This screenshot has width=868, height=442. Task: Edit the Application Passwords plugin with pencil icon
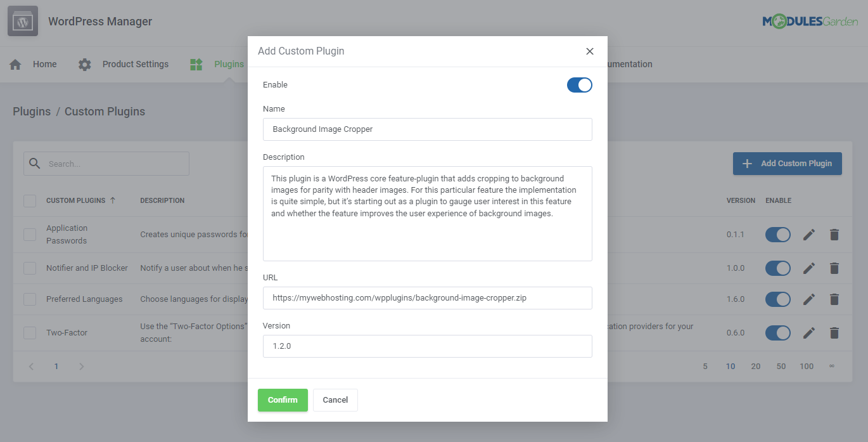pos(809,234)
